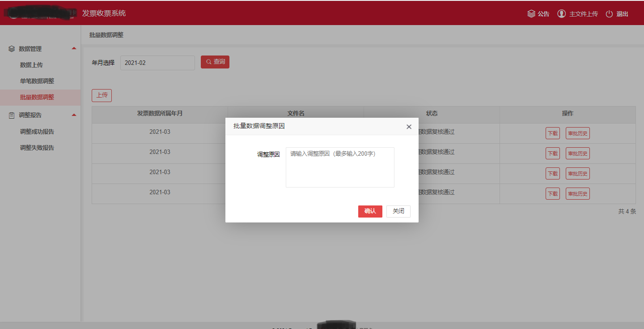
Task: Click the 调整报告 clipboard icon in sidebar
Action: [x=12, y=115]
